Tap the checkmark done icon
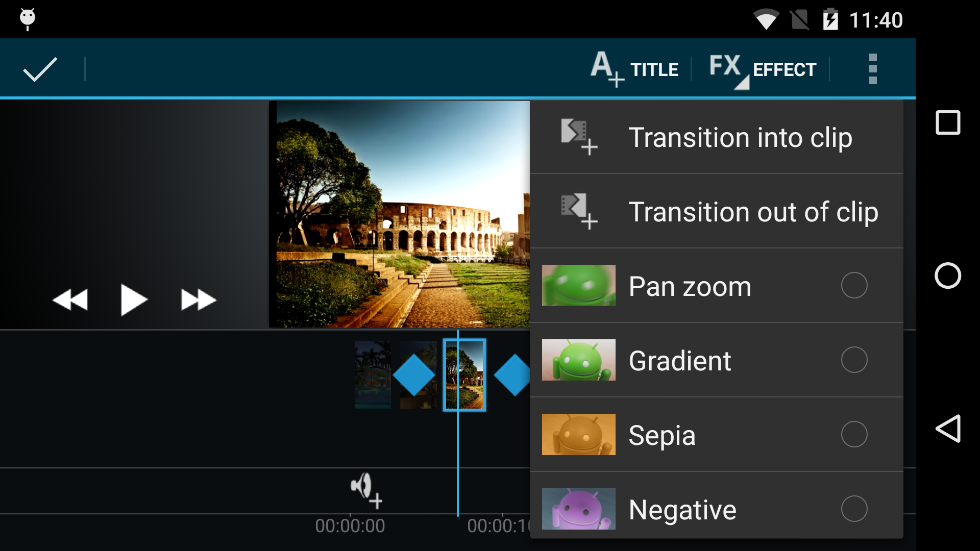980x551 pixels. pos(40,69)
